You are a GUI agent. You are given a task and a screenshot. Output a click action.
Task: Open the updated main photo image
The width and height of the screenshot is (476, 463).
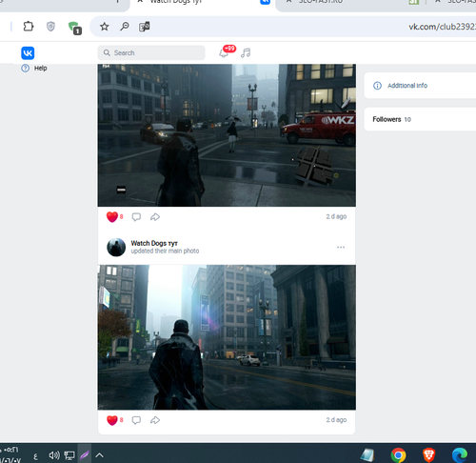[x=227, y=337]
